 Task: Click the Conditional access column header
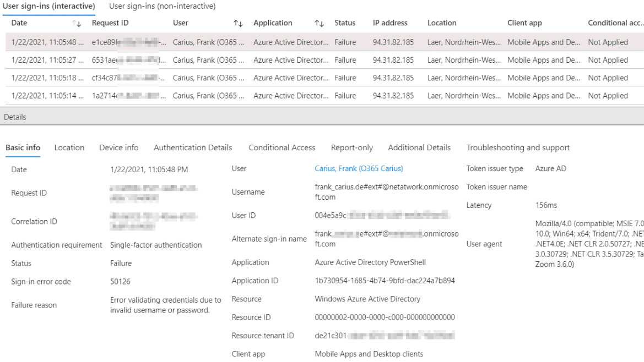click(616, 23)
